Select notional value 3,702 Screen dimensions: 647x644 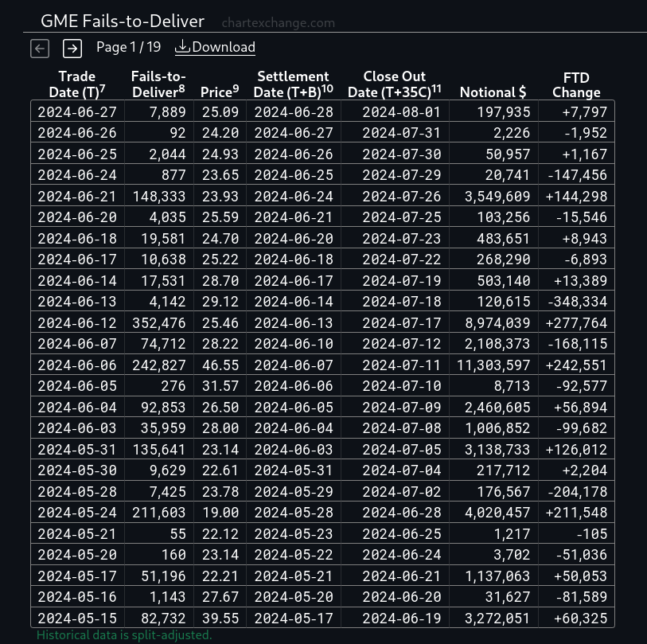(494, 555)
